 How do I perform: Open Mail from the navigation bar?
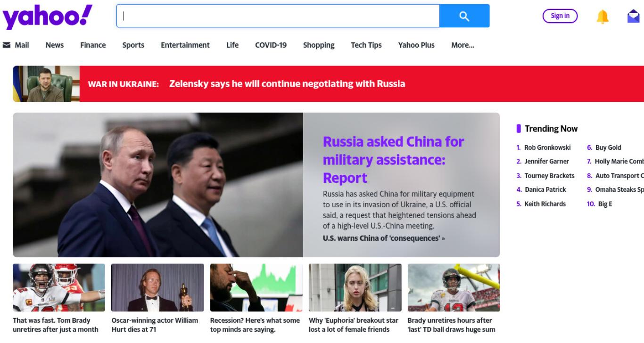(x=16, y=45)
